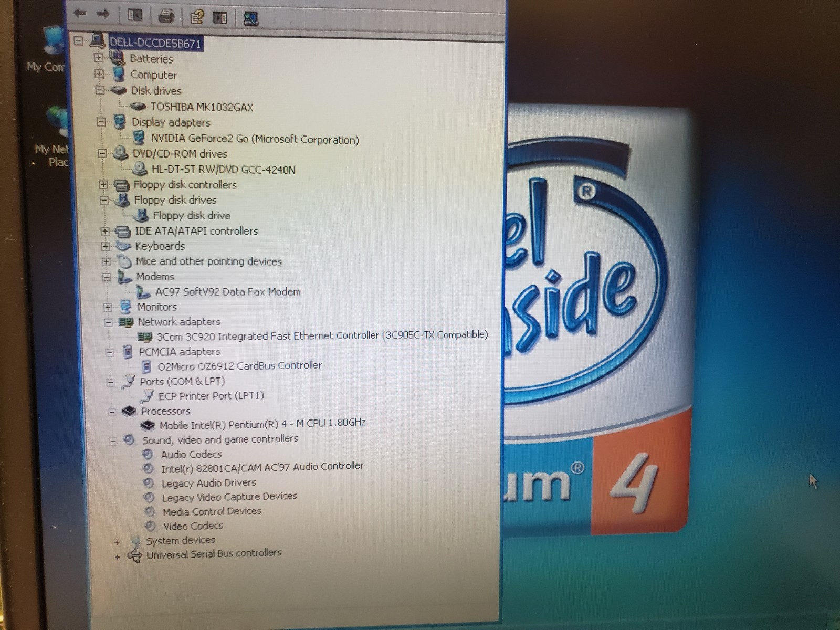Expand the System devices category

[x=117, y=542]
